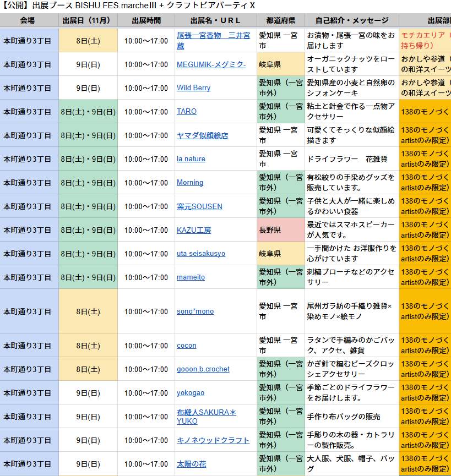451x476 pixels.
Task: Open the ヤマダ似顔絵店 link
Action: 202,135
